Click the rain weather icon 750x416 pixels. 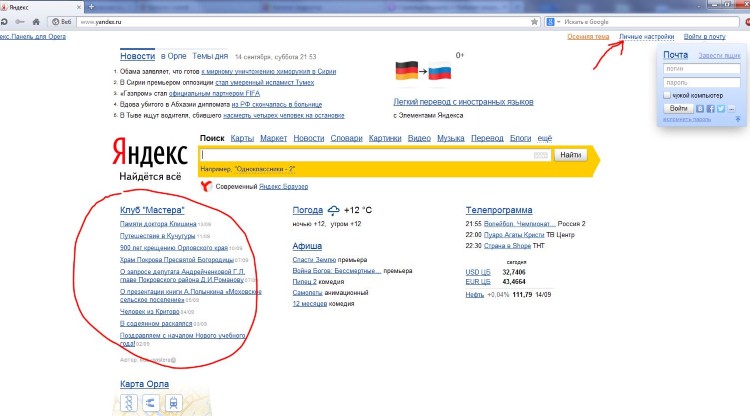(x=333, y=210)
